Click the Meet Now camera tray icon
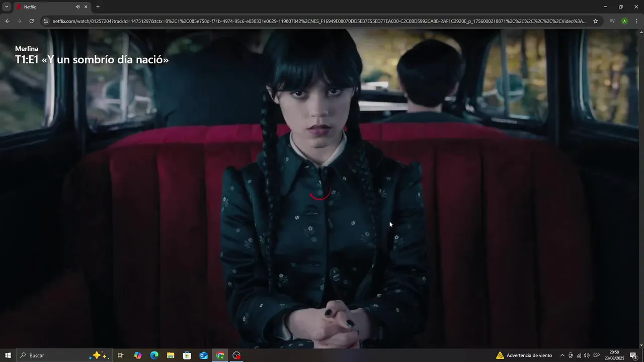Image resolution: width=644 pixels, height=362 pixels. coord(571,355)
